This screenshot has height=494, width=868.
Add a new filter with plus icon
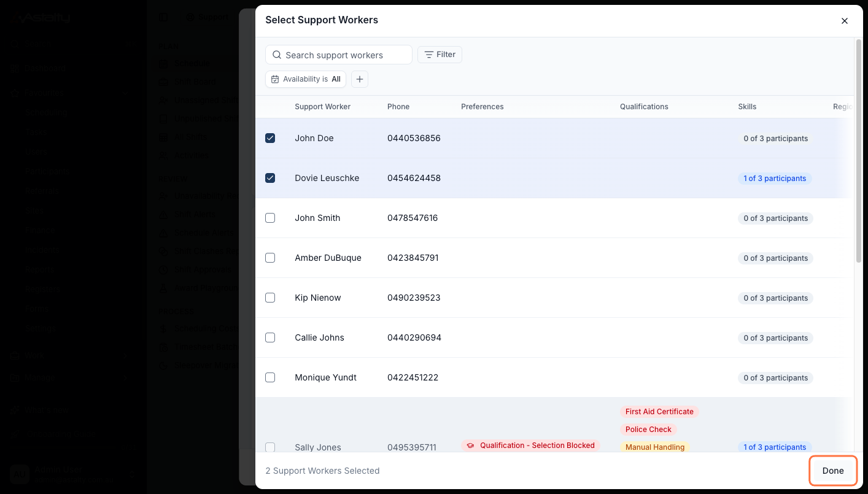360,79
